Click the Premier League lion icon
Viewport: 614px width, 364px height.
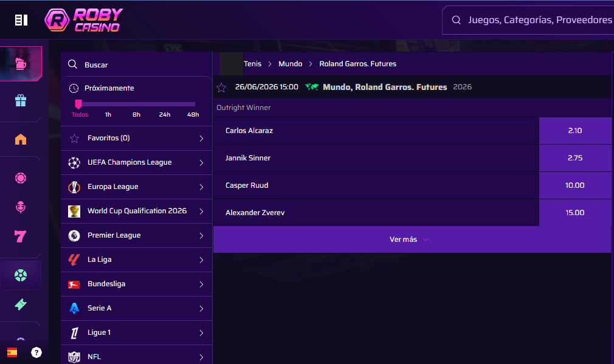74,236
